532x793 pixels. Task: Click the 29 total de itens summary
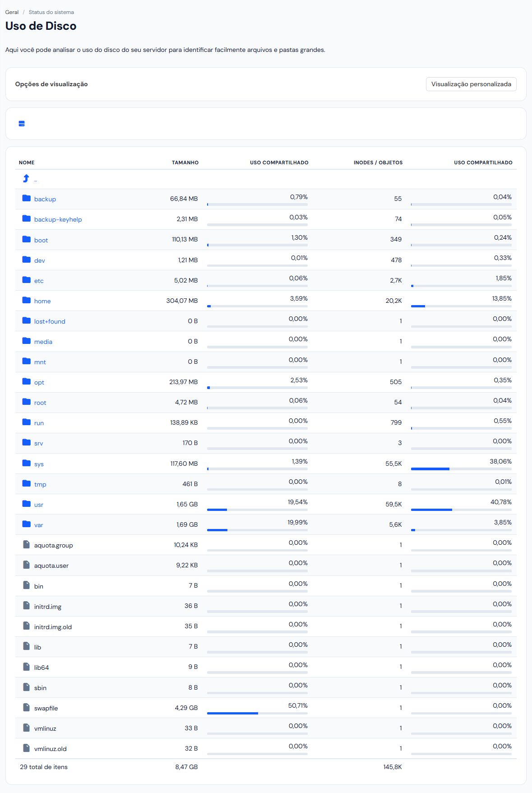point(44,767)
